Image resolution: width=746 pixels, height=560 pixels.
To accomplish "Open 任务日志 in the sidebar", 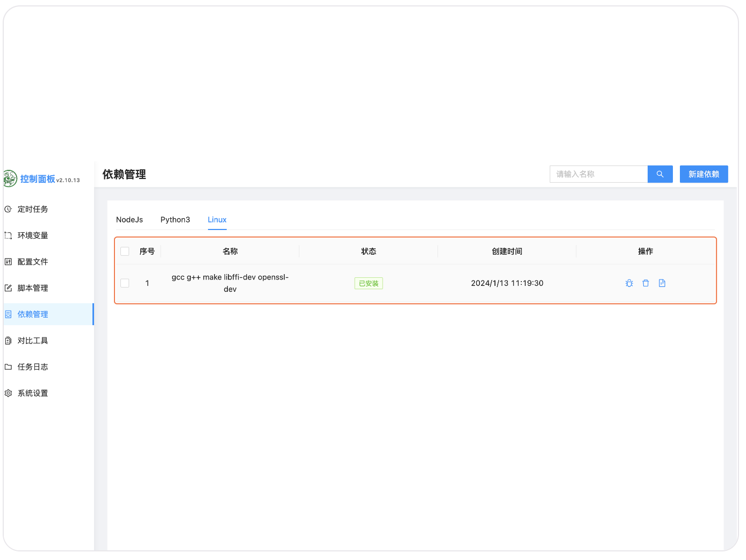I will [33, 367].
